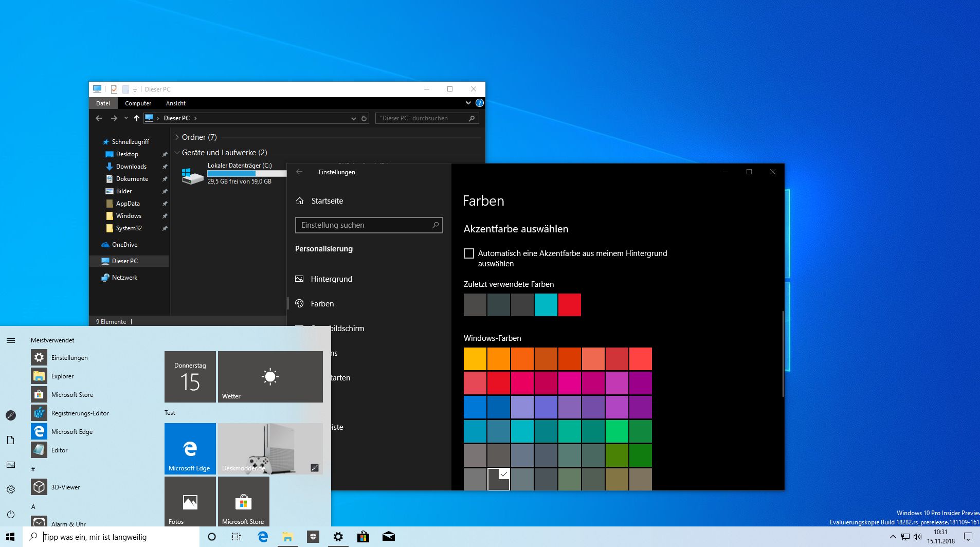The height and width of the screenshot is (547, 980).
Task: Open pictures icon in Start menu rail
Action: point(11,465)
